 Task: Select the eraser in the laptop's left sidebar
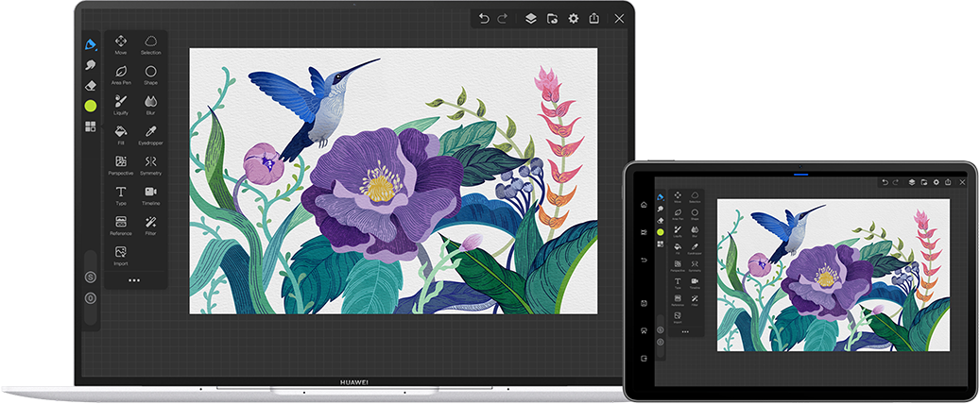[91, 85]
